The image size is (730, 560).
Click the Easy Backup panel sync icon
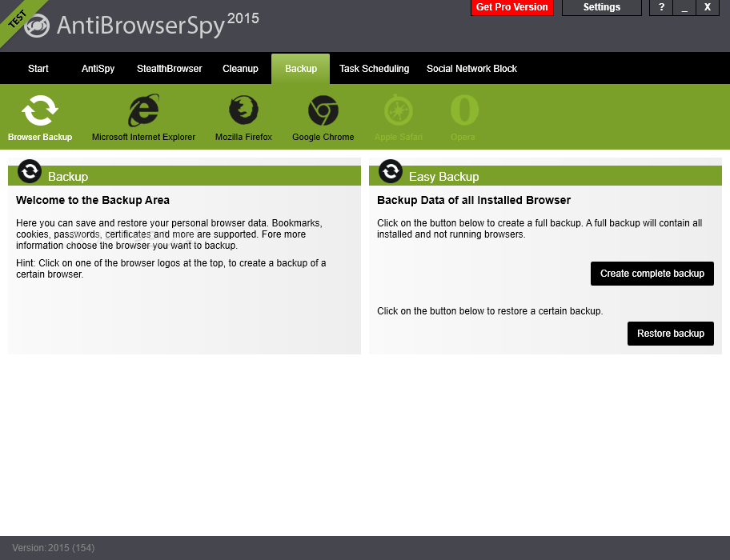[x=391, y=171]
